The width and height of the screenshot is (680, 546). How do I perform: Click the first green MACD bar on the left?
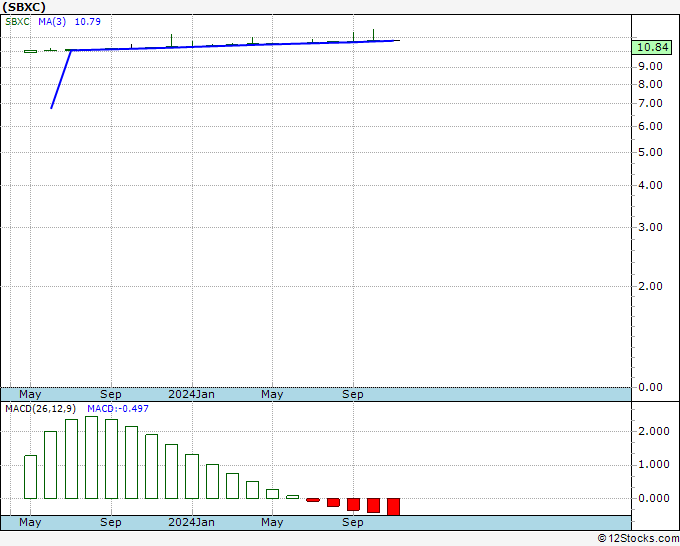(x=30, y=476)
